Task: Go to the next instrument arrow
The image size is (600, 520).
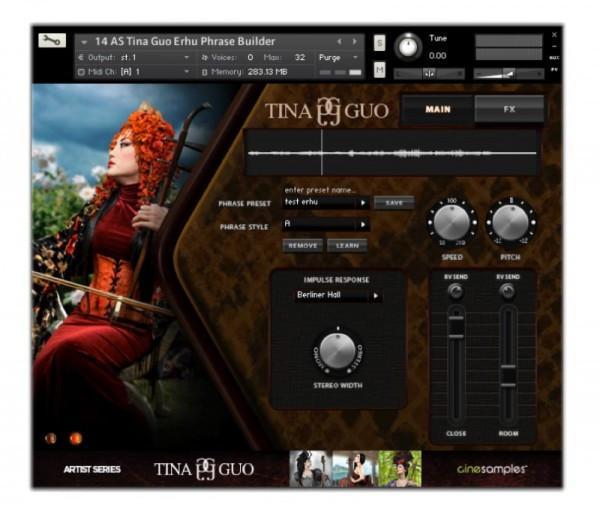Action: [x=354, y=41]
